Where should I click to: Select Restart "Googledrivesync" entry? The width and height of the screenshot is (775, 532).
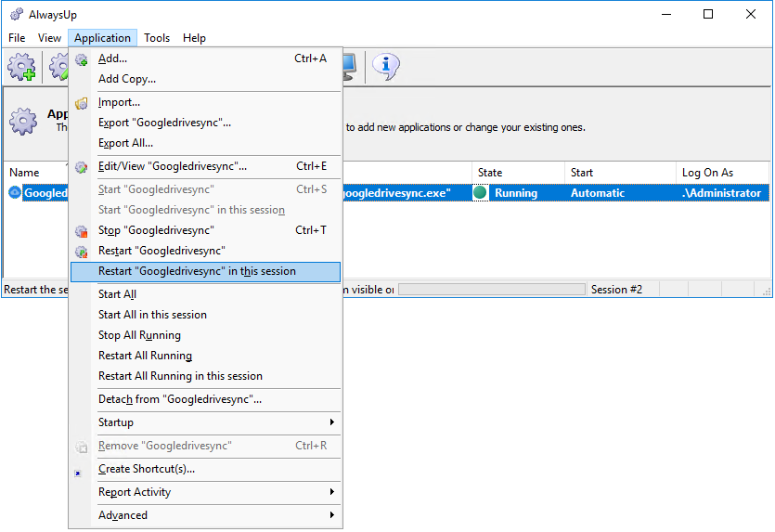pyautogui.click(x=205, y=251)
